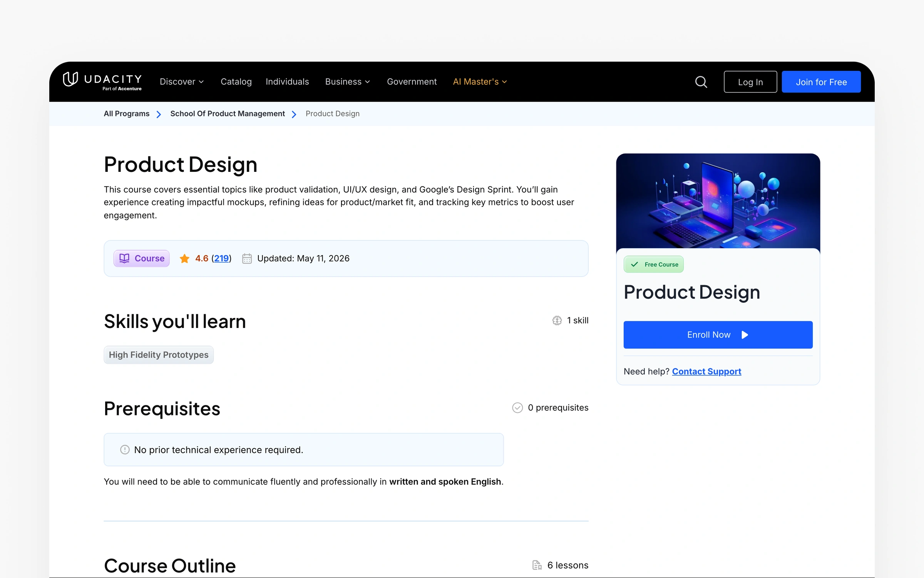This screenshot has height=578, width=924.
Task: Click the '6 lessons' count text
Action: [568, 565]
